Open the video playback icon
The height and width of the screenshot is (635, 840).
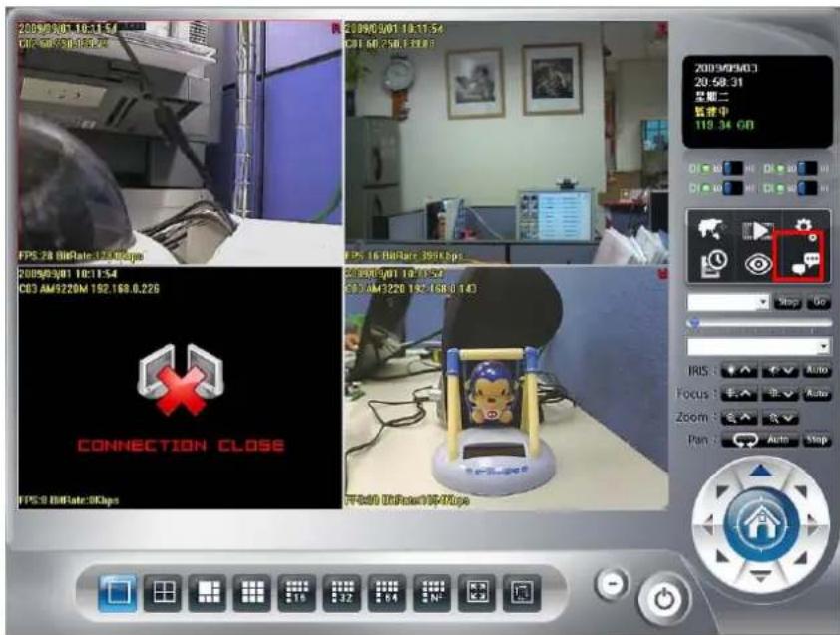757,231
